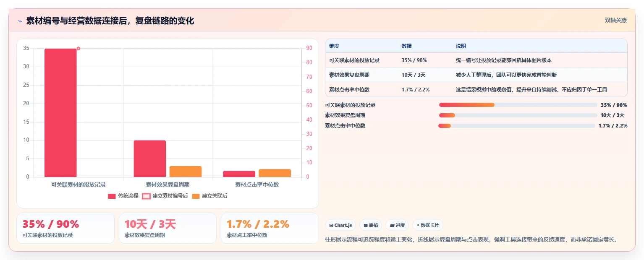
Task: Click the 1.7% / 2.2% data card
Action: click(x=270, y=228)
